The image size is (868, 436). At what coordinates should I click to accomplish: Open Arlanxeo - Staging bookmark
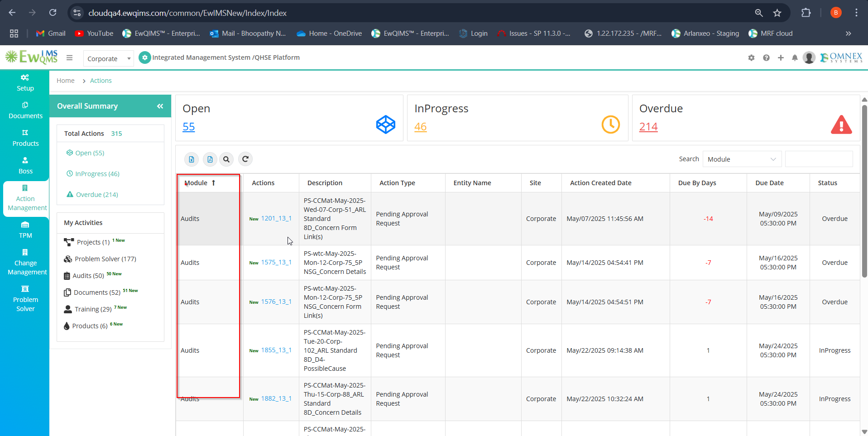705,34
